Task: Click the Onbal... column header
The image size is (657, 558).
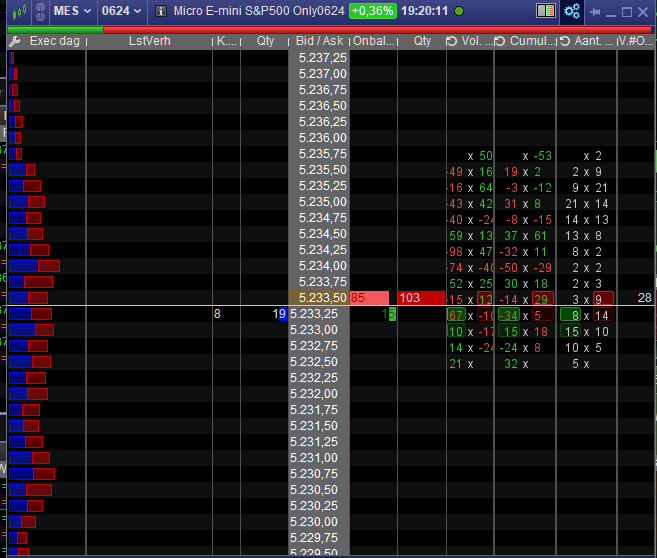Action: (374, 41)
